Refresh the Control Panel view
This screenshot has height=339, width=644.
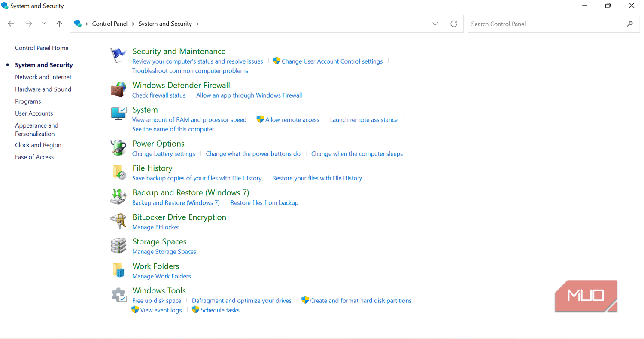click(454, 24)
